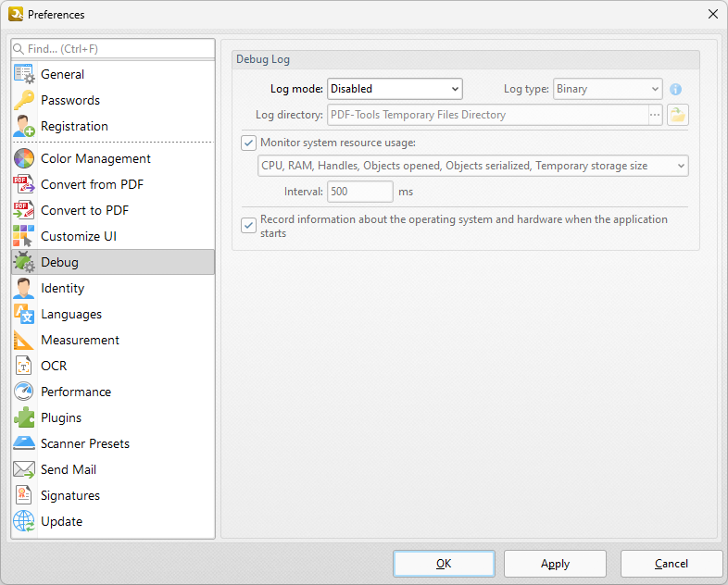The image size is (728, 585).
Task: Select the Update category label
Action: coord(62,522)
